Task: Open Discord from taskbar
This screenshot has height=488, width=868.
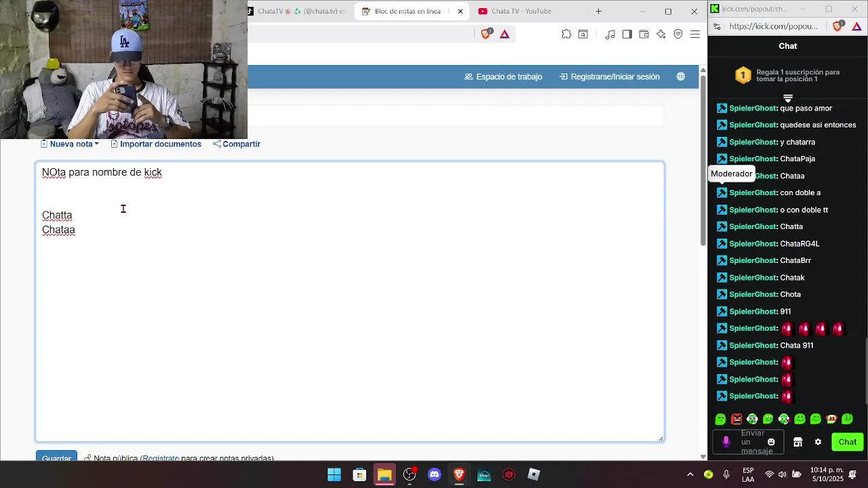Action: point(435,474)
